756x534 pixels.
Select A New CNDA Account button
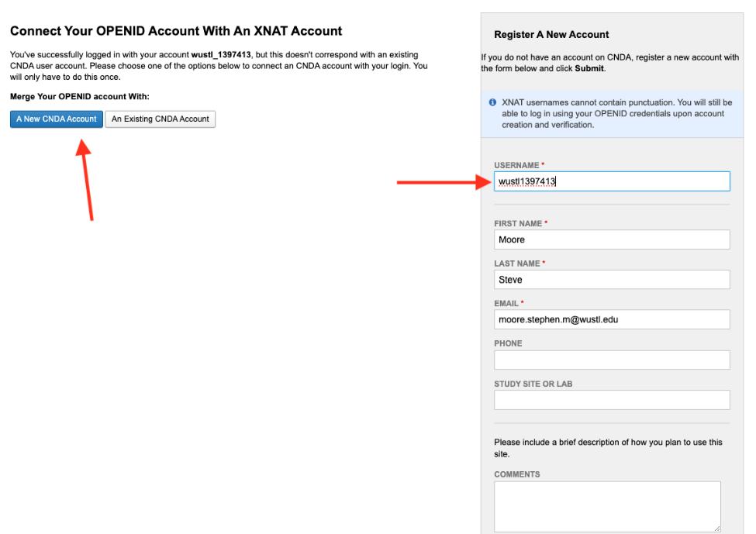[x=57, y=119]
